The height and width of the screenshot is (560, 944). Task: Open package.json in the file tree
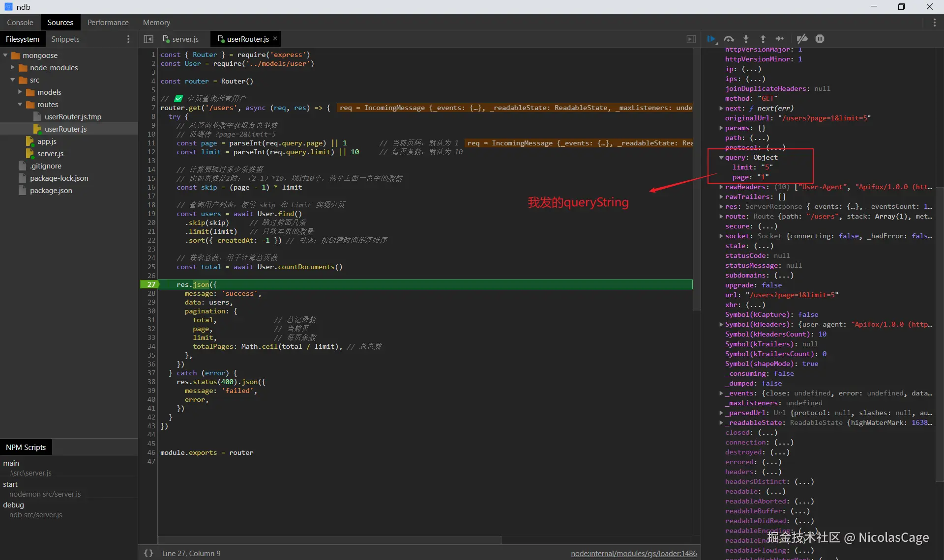point(51,191)
